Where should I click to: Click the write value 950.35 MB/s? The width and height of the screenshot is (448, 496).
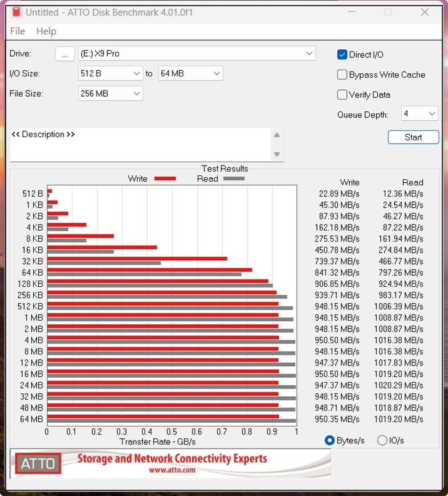pyautogui.click(x=337, y=419)
